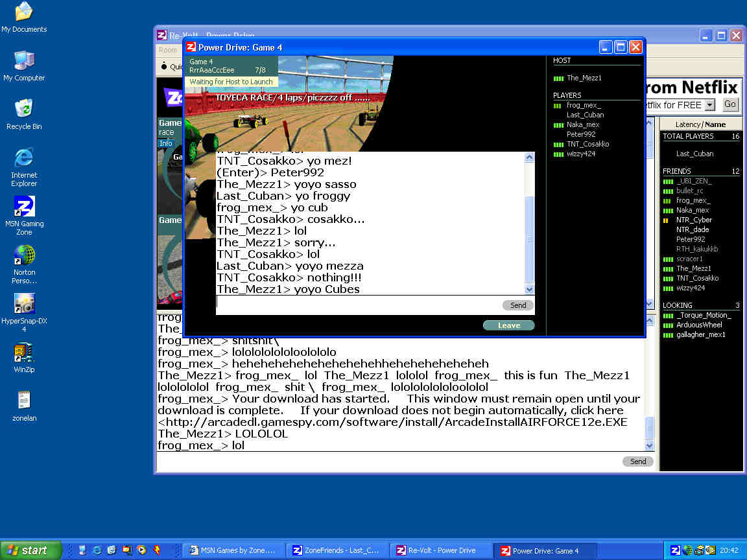Select the HyperSnap-DX 4 desktop icon
Viewport: 747px width, 560px height.
(24, 313)
